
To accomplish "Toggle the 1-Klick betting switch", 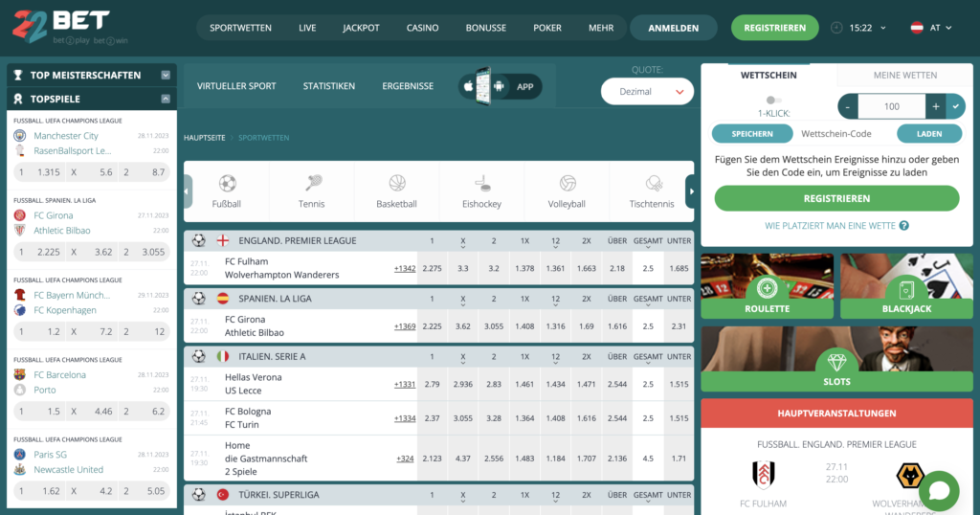I will coord(773,100).
